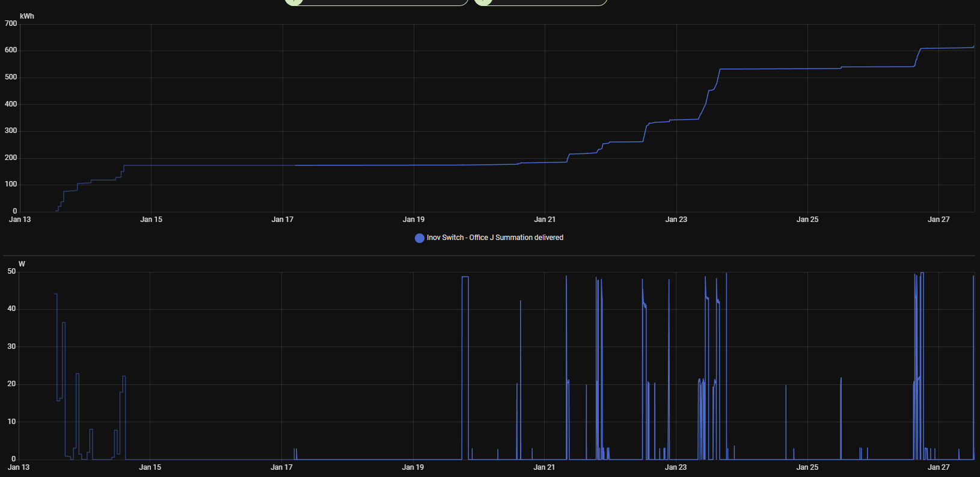Click the left green chip icon at top
The height and width of the screenshot is (477, 980).
(293, 2)
